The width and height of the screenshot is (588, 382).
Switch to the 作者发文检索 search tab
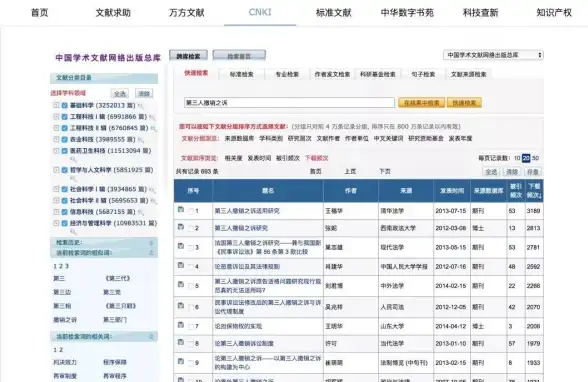coord(332,74)
